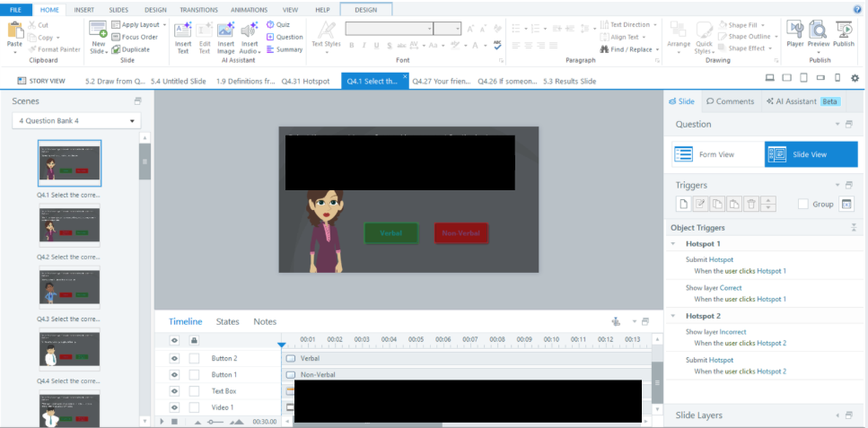
Task: Switch to Form View
Action: [x=716, y=154]
